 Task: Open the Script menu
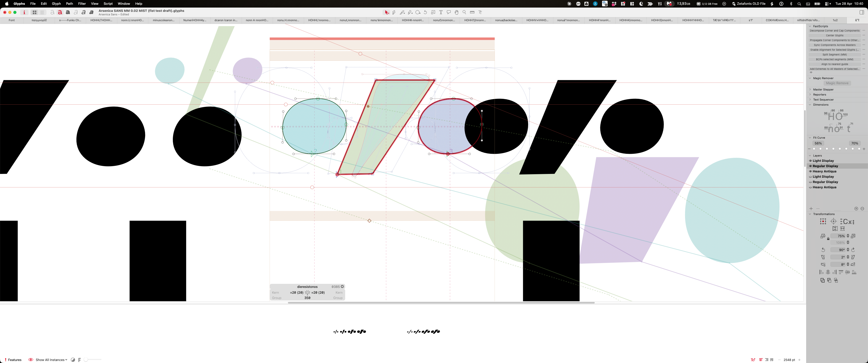(x=108, y=4)
